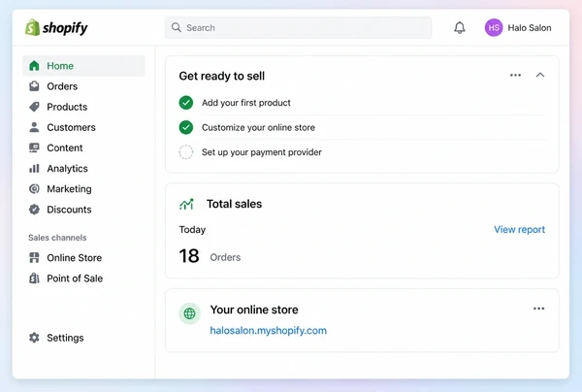Mark Set up your payment provider circle complete
582x392 pixels.
pos(186,152)
